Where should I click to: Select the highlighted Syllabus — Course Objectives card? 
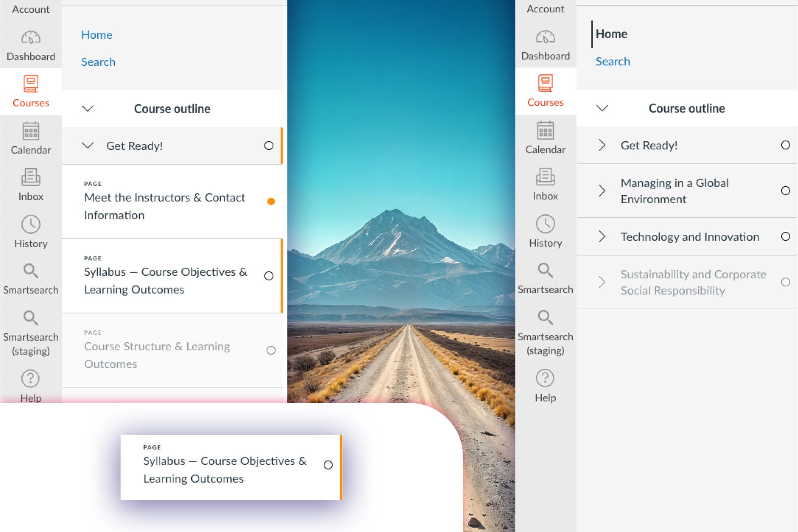(224, 469)
